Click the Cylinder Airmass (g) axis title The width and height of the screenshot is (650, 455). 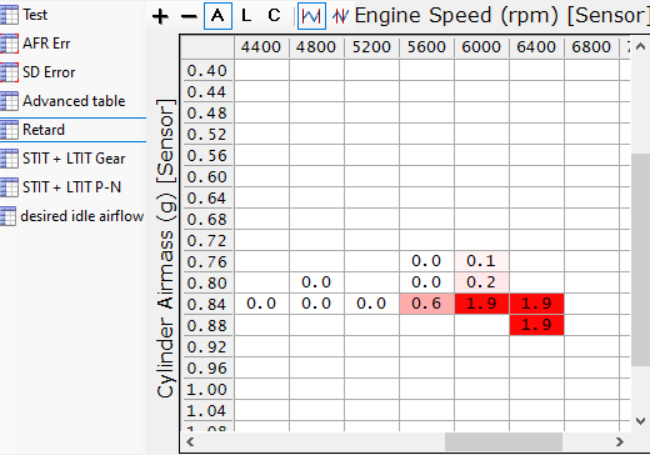coord(166,249)
